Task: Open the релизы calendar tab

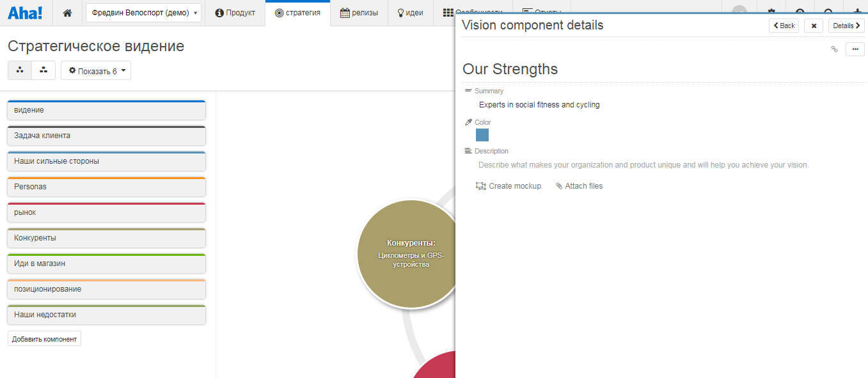Action: (x=359, y=13)
